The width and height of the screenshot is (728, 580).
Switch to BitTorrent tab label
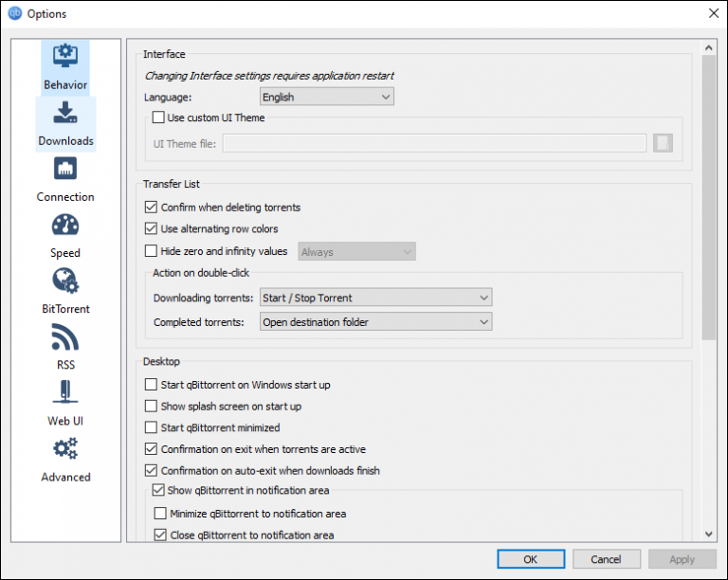pyautogui.click(x=65, y=309)
